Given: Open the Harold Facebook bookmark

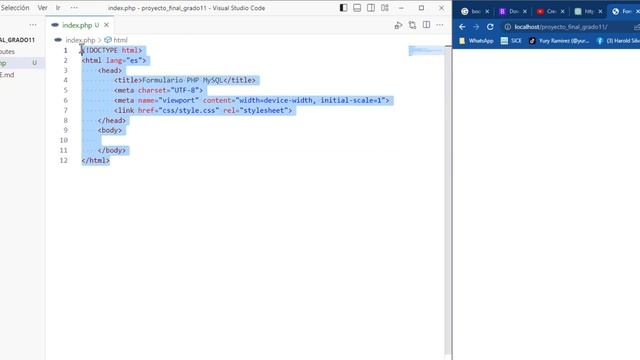Looking at the screenshot, I should click(x=618, y=41).
